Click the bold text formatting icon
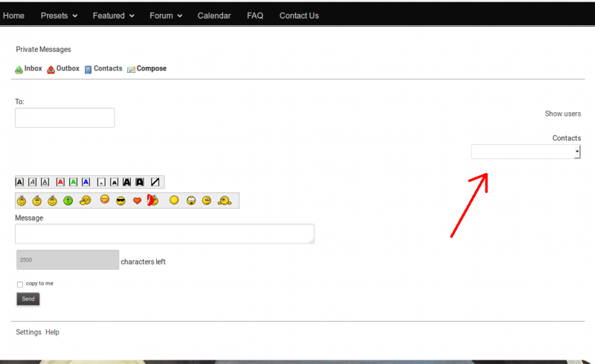 click(20, 182)
